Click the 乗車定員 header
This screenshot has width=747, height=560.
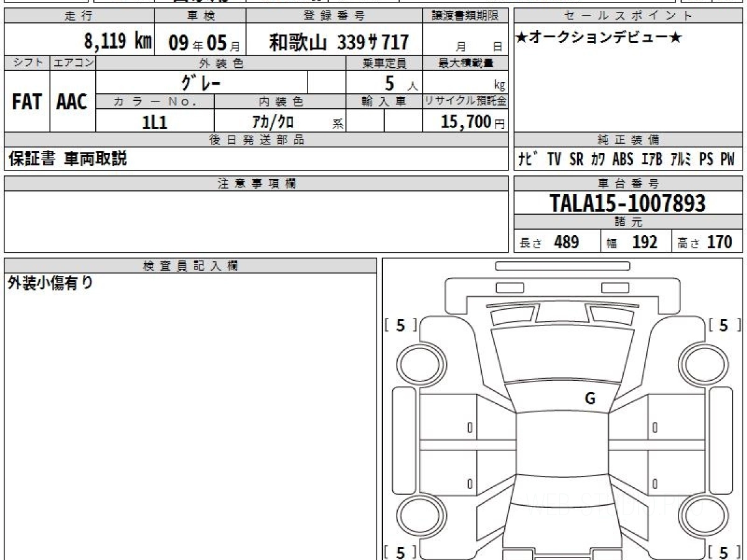click(384, 63)
